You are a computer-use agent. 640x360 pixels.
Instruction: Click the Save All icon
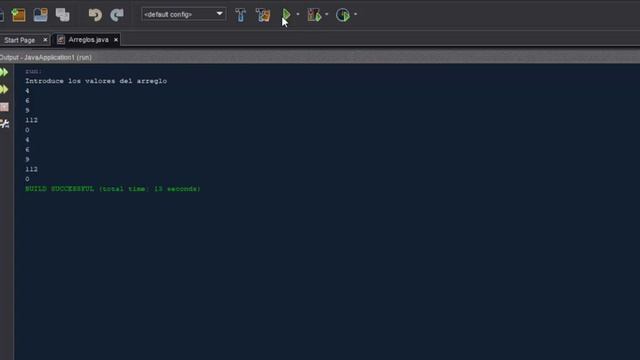click(62, 15)
